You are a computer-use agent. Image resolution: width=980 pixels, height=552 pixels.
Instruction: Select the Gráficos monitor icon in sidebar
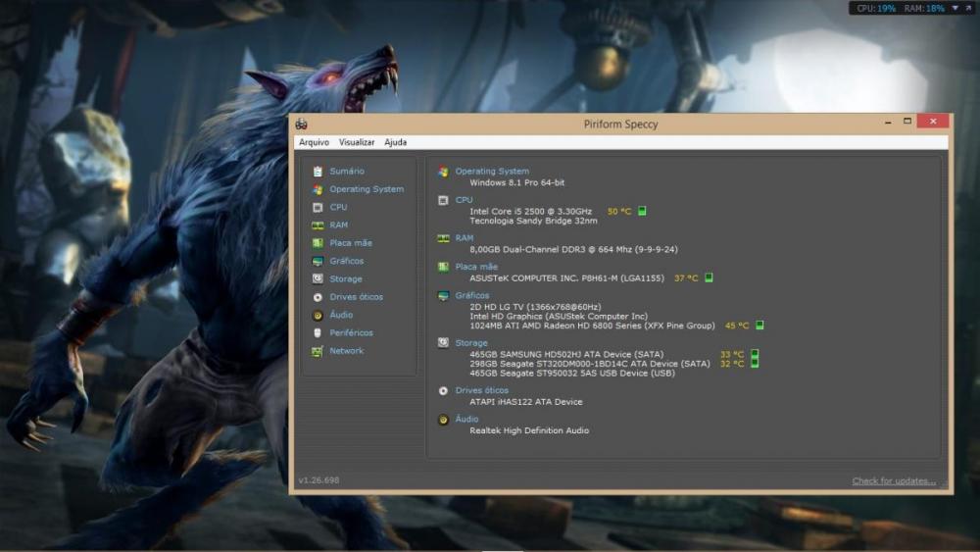point(318,262)
